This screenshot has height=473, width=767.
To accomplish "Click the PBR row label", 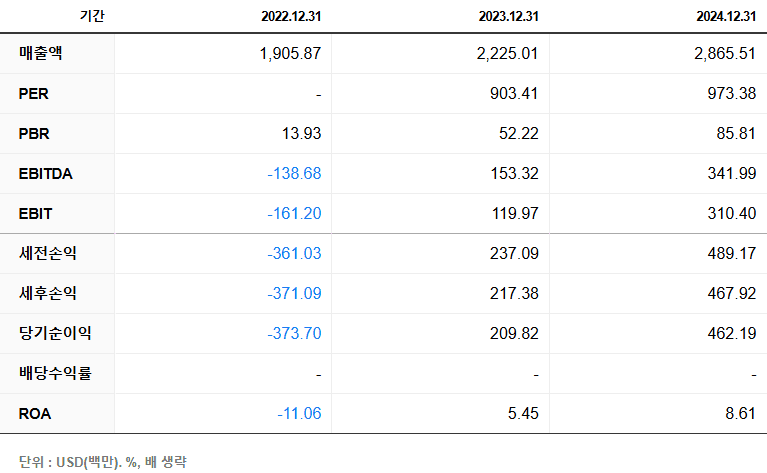I will coord(34,134).
